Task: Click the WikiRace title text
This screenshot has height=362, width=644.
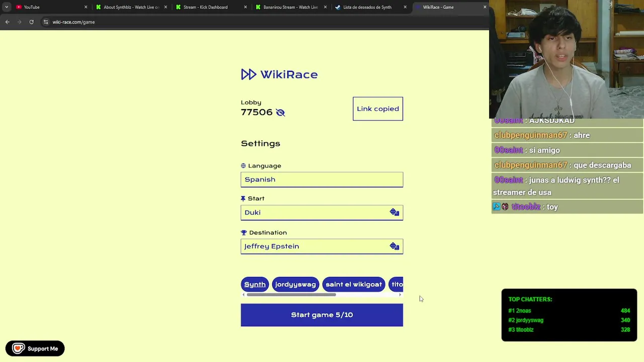Action: tap(289, 74)
